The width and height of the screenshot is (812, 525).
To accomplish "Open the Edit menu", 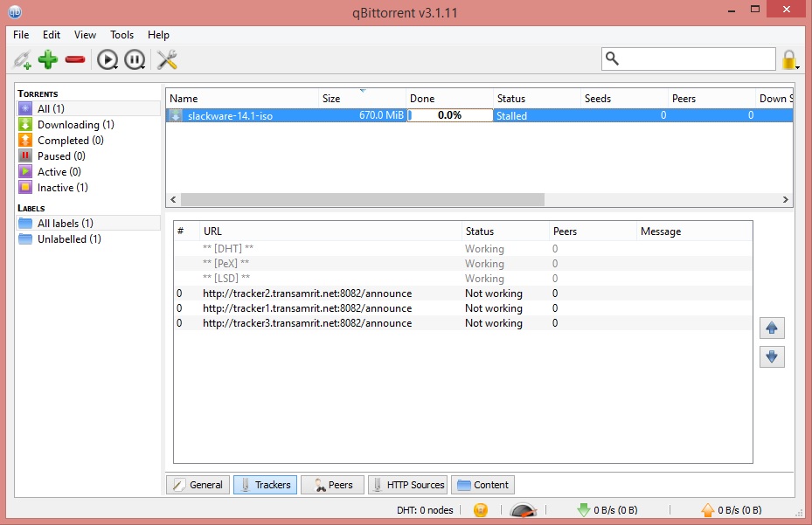I will 52,35.
